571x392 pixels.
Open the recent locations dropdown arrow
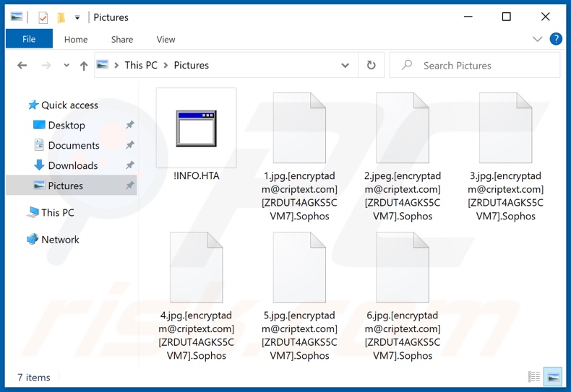(x=66, y=66)
